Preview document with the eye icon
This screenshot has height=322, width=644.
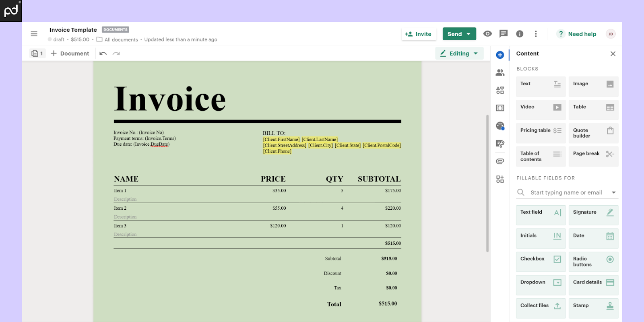487,34
